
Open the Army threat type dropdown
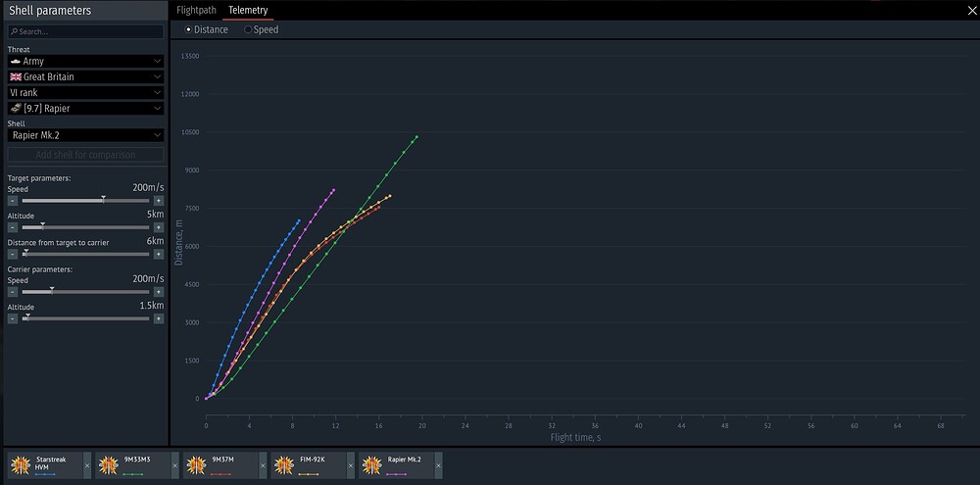(85, 62)
